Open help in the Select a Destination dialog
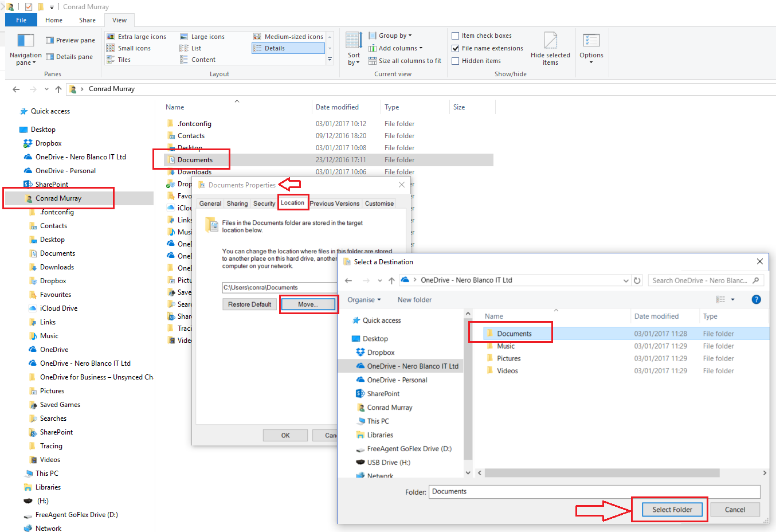Screen dimensions: 776x532 (756, 299)
